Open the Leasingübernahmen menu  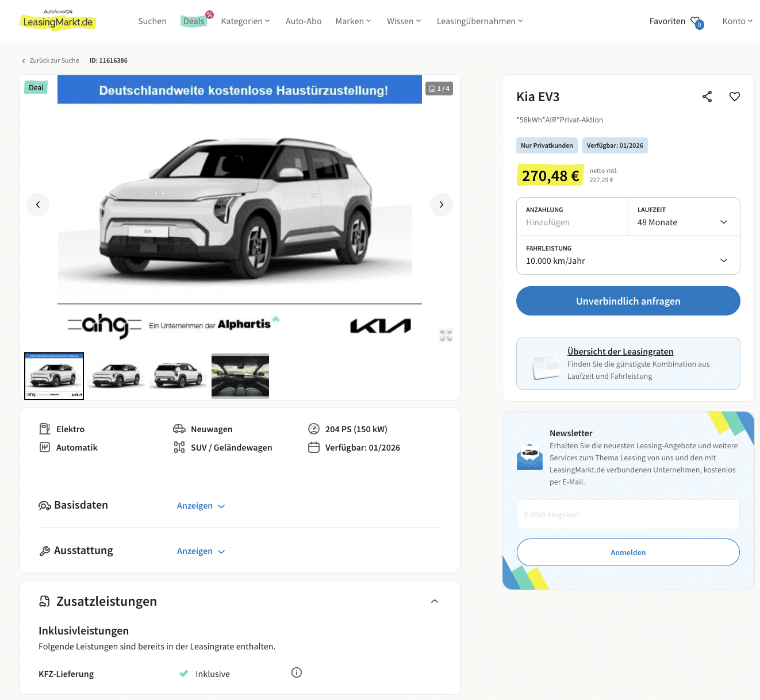[480, 21]
